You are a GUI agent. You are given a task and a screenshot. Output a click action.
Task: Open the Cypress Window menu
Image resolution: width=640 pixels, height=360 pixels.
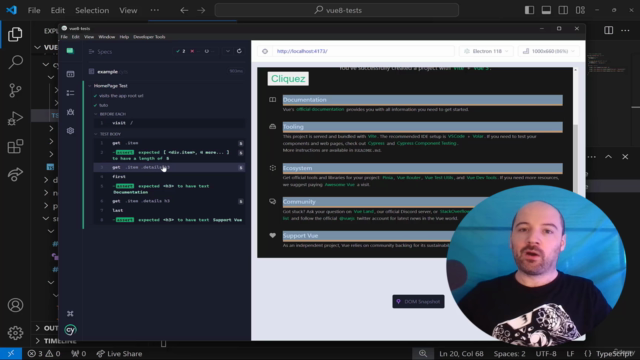pyautogui.click(x=107, y=37)
